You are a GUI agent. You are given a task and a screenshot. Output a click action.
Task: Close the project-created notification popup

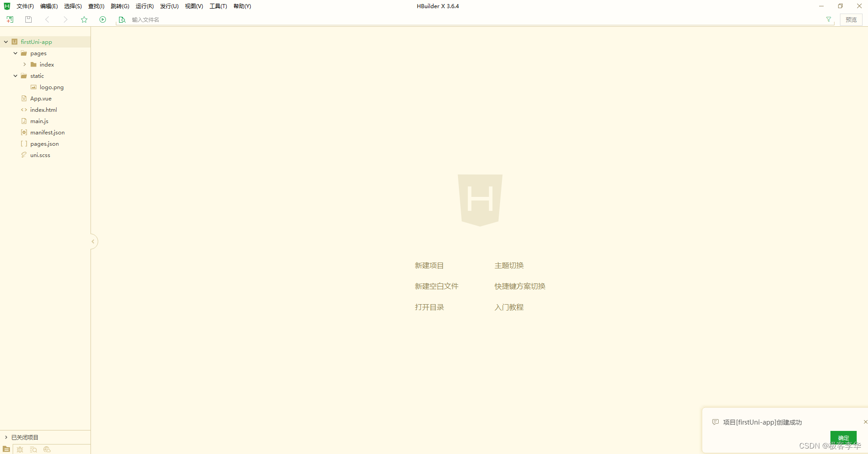point(865,422)
